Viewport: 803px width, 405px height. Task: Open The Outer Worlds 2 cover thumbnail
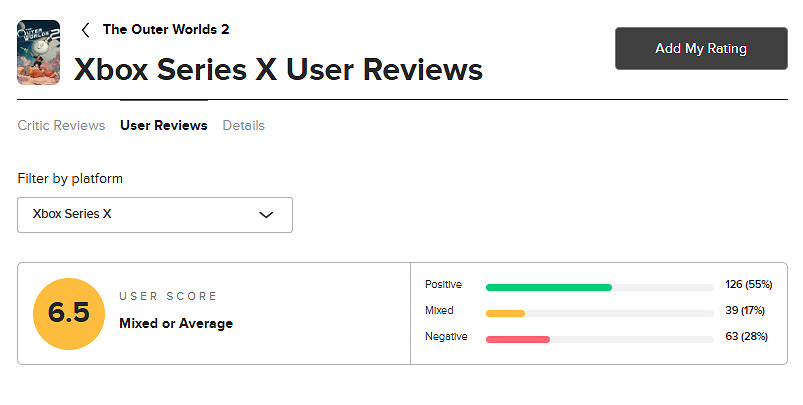[38, 52]
